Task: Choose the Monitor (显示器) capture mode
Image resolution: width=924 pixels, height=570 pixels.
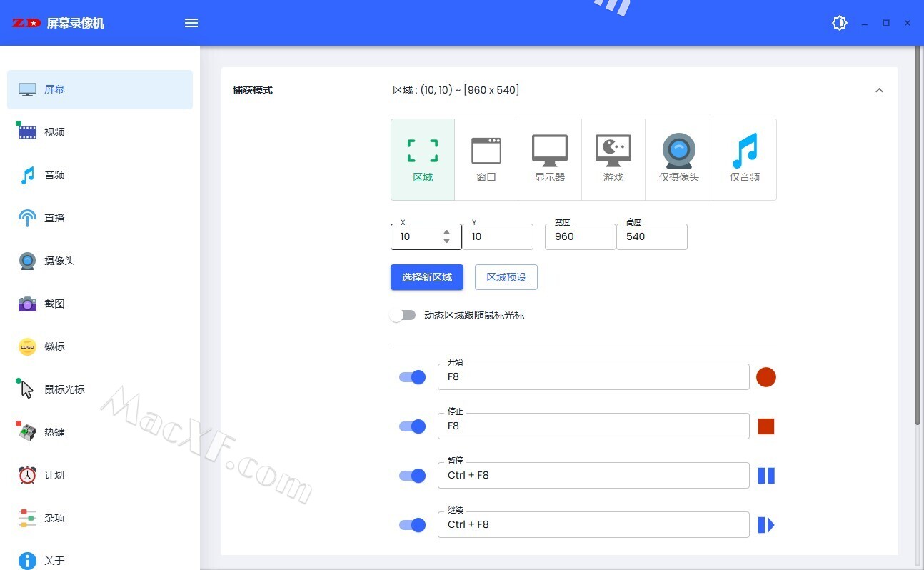Action: tap(550, 159)
